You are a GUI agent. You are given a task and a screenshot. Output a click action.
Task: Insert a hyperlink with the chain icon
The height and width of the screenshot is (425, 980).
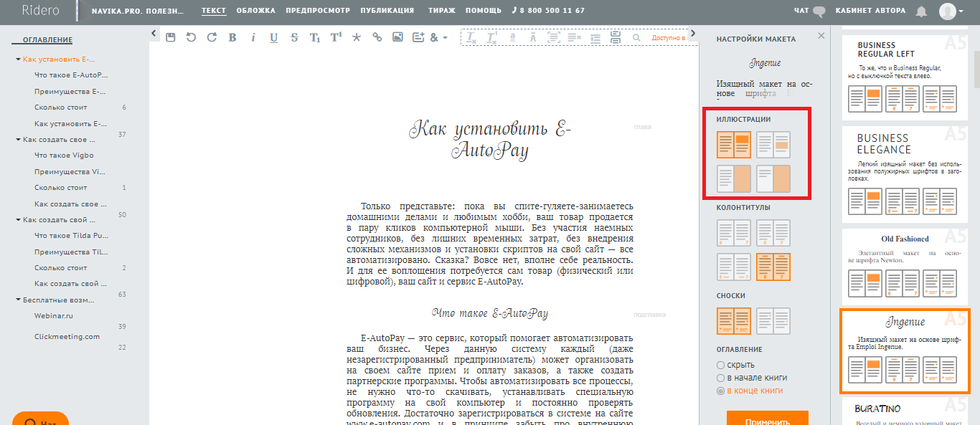pyautogui.click(x=377, y=38)
